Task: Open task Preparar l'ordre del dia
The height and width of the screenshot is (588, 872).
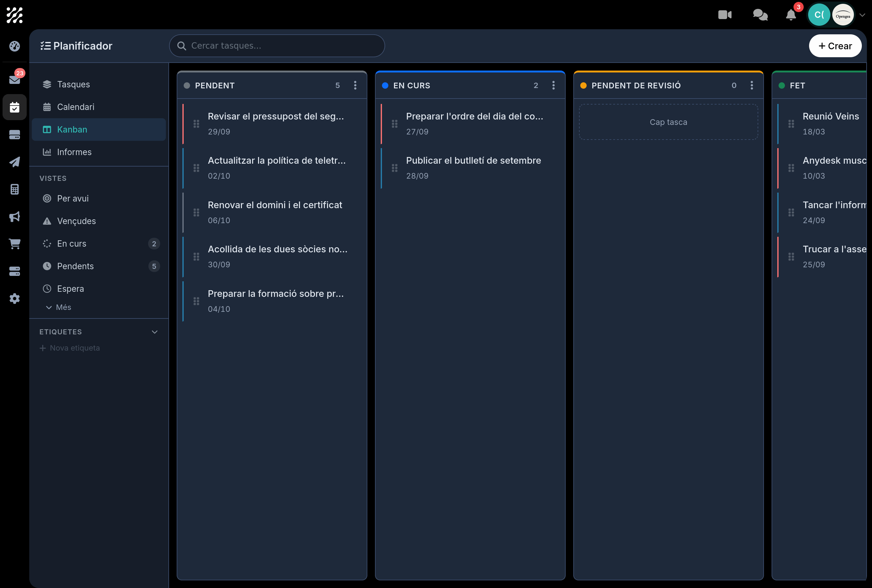Action: click(471, 124)
